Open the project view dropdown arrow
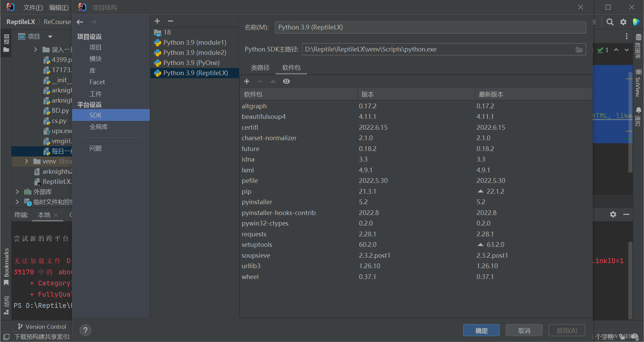The image size is (644, 342). [x=50, y=37]
